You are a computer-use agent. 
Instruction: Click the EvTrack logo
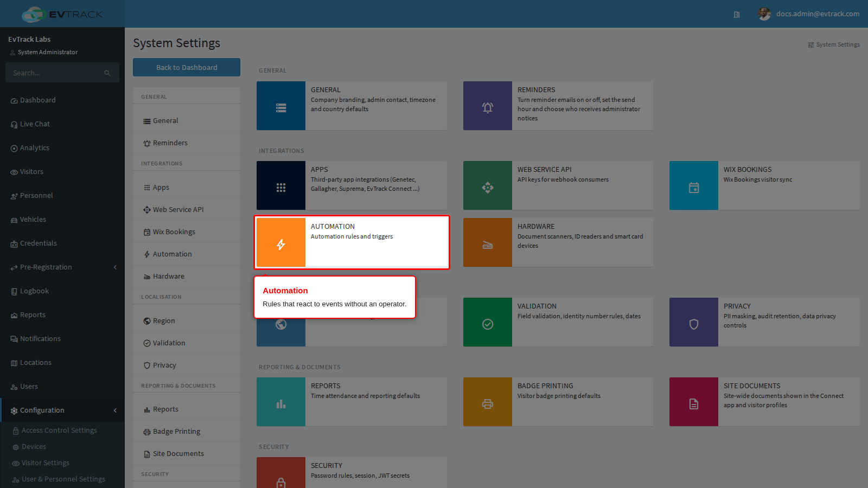[62, 14]
